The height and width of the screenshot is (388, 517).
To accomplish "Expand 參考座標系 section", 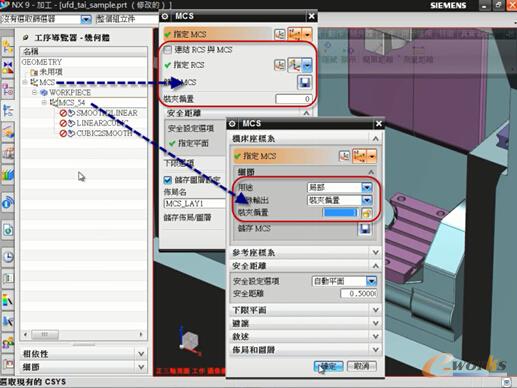I will 375,252.
